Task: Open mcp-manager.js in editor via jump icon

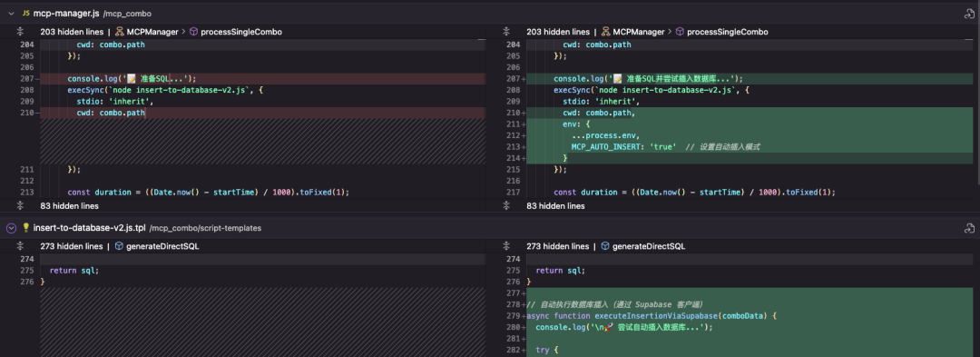Action: 967,13
